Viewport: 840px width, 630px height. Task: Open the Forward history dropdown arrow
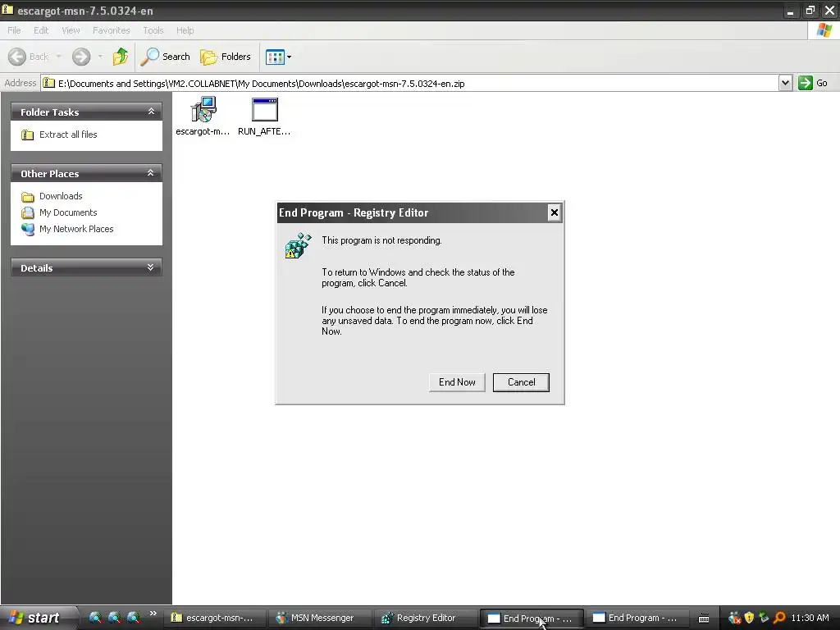(100, 57)
